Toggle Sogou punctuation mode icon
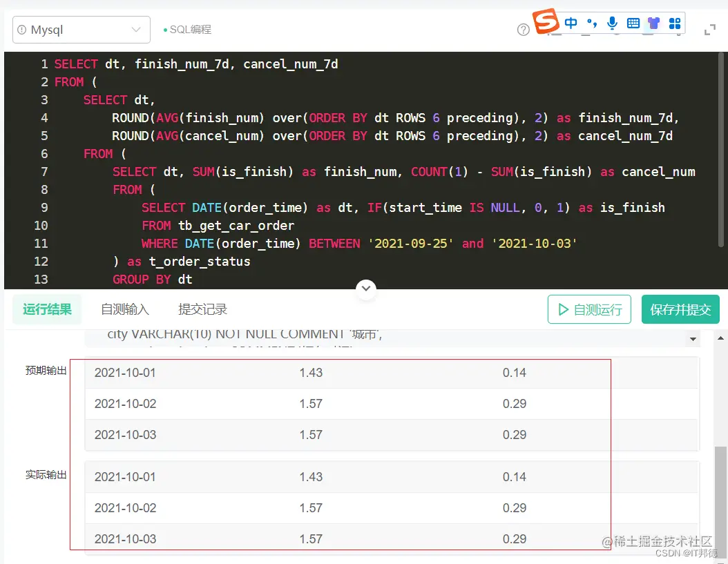The image size is (728, 564). click(591, 23)
